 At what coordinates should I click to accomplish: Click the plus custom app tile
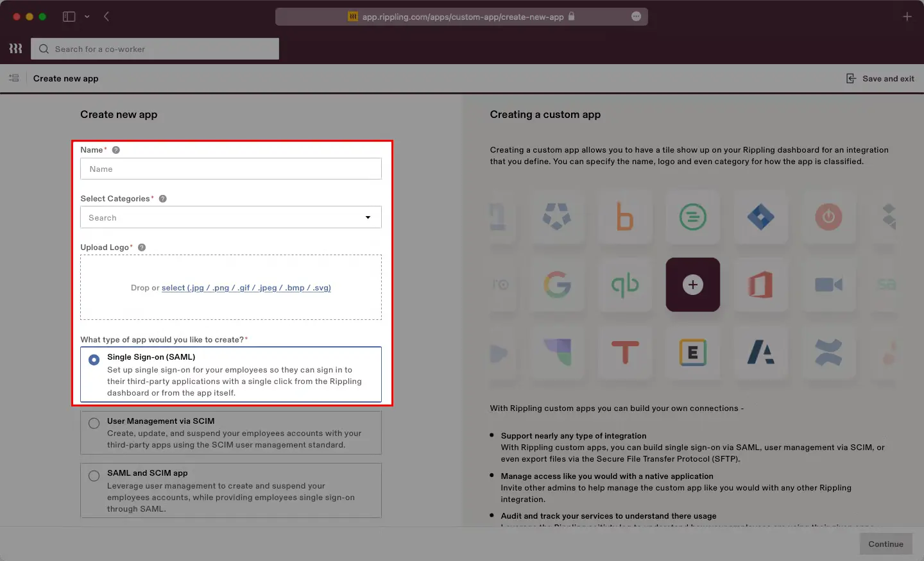pyautogui.click(x=693, y=285)
